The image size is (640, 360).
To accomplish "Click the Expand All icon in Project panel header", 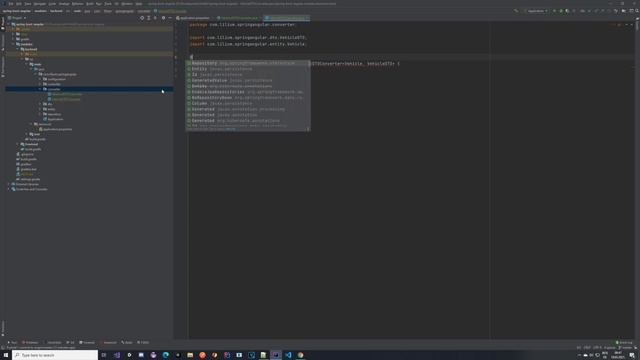I will (x=149, y=18).
